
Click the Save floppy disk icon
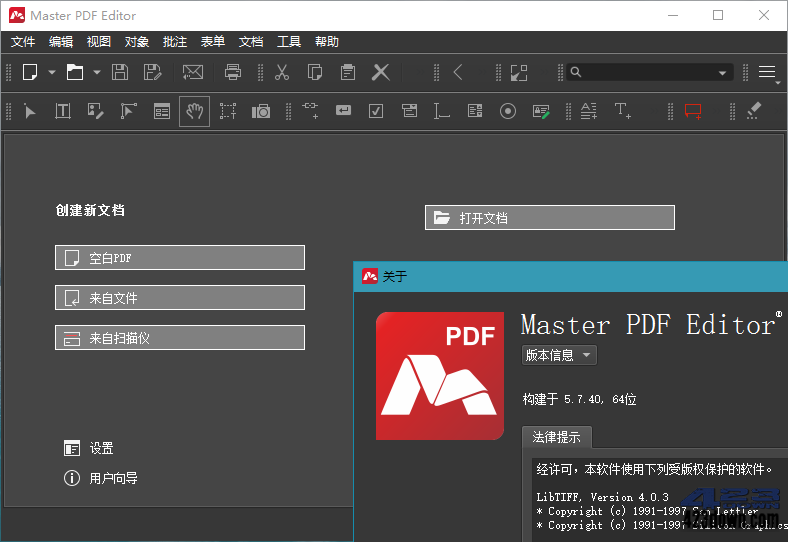pos(120,72)
